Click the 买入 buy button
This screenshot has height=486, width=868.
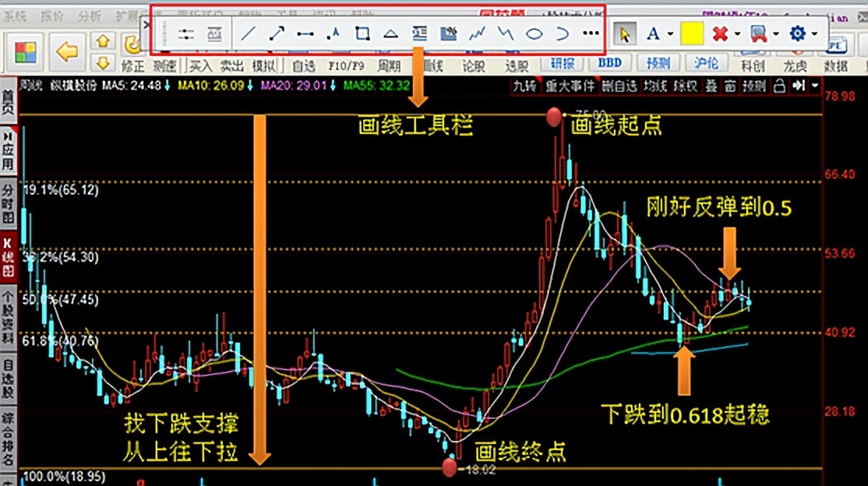pyautogui.click(x=203, y=66)
